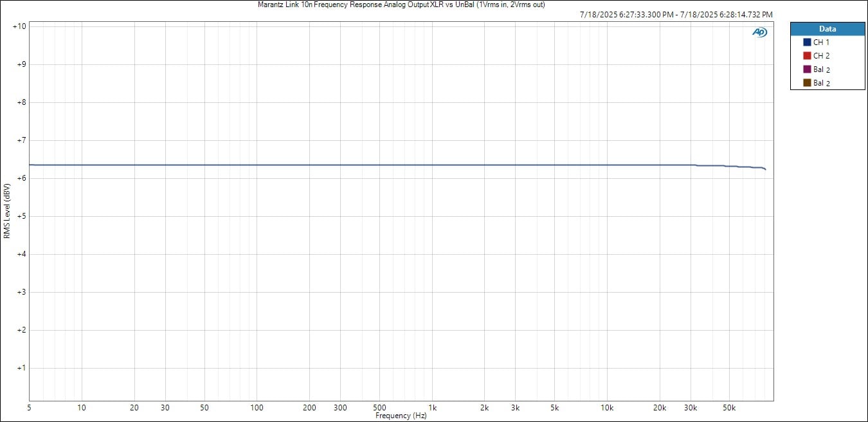This screenshot has width=868, height=422.
Task: Click the 5 tick at the frequency axis start
Action: point(29,408)
